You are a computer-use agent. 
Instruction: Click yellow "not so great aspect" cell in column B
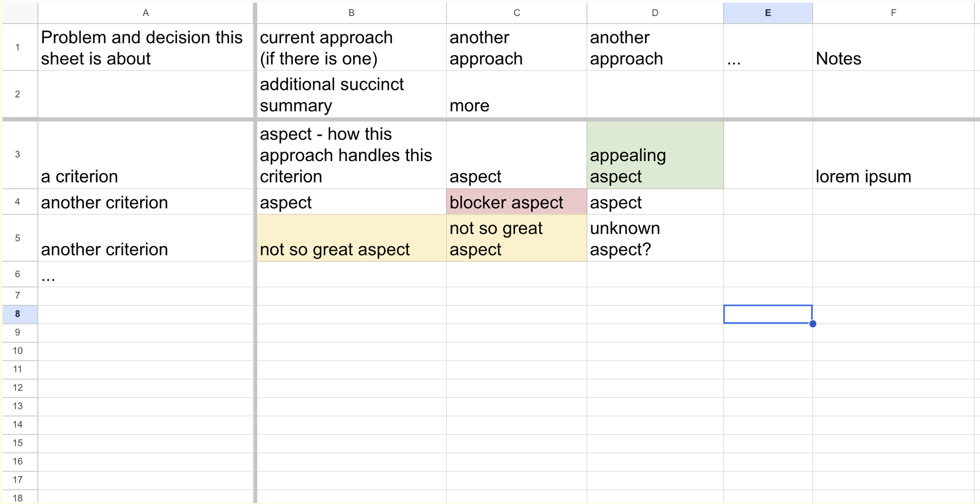(351, 238)
